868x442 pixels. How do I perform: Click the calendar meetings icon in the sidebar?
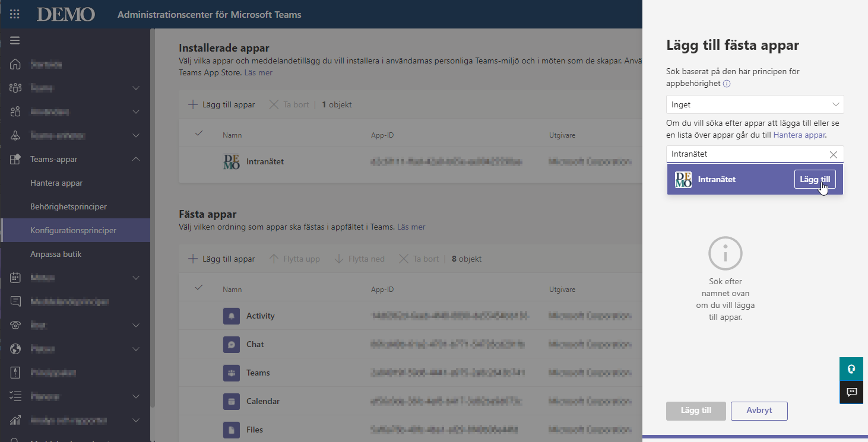coord(16,278)
